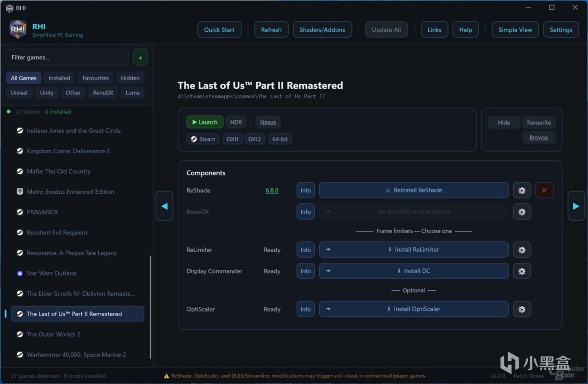Go to previous game with left arrow
The height and width of the screenshot is (384, 588).
(x=164, y=206)
